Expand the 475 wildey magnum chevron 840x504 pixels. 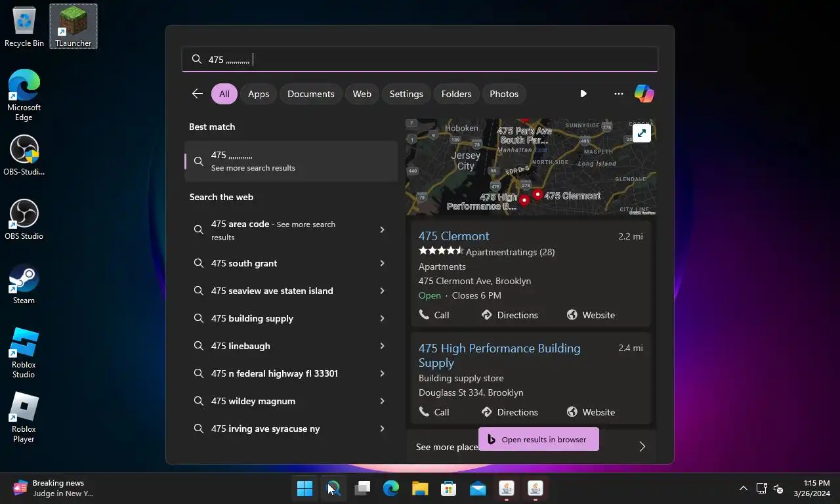point(382,401)
